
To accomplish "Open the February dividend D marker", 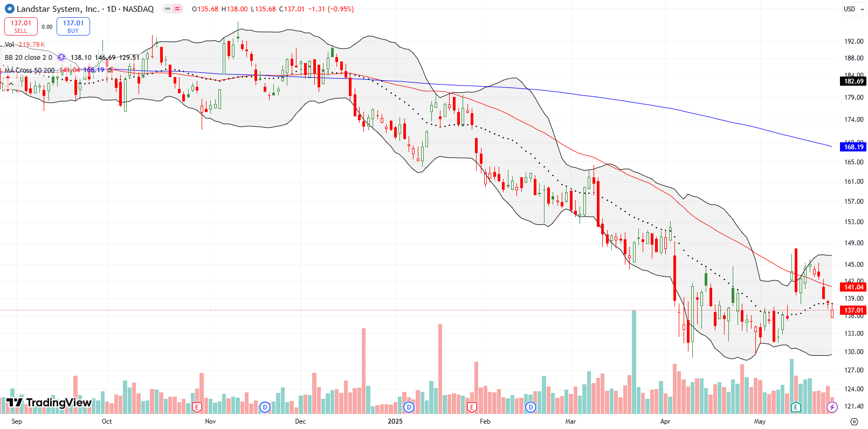I will [x=531, y=407].
